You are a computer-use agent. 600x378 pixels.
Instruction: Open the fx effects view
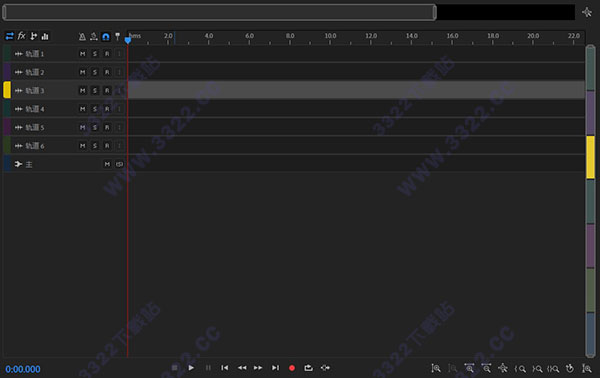pos(21,36)
